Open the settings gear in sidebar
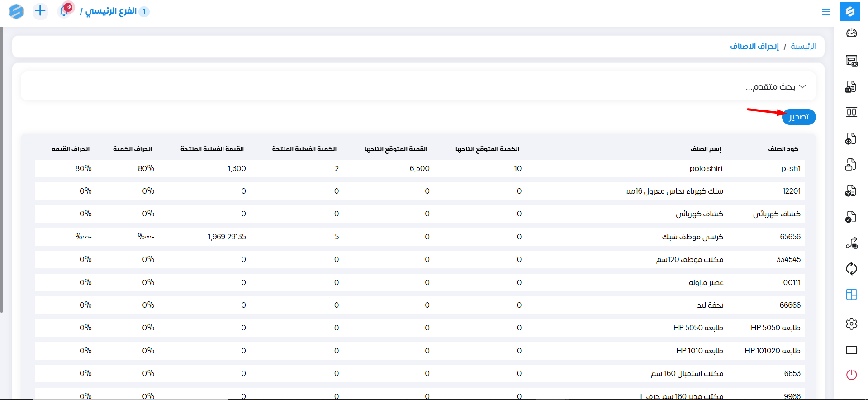 851,324
